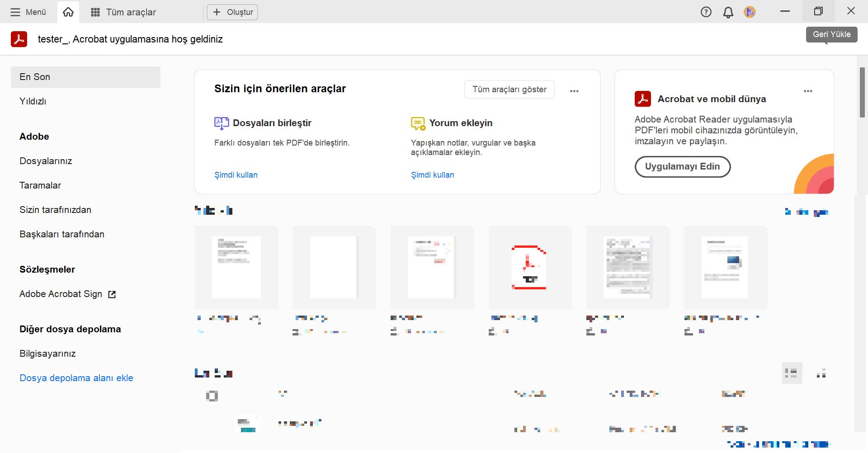Select En Son in the sidebar
Screen dimensions: 868x453
(85, 77)
